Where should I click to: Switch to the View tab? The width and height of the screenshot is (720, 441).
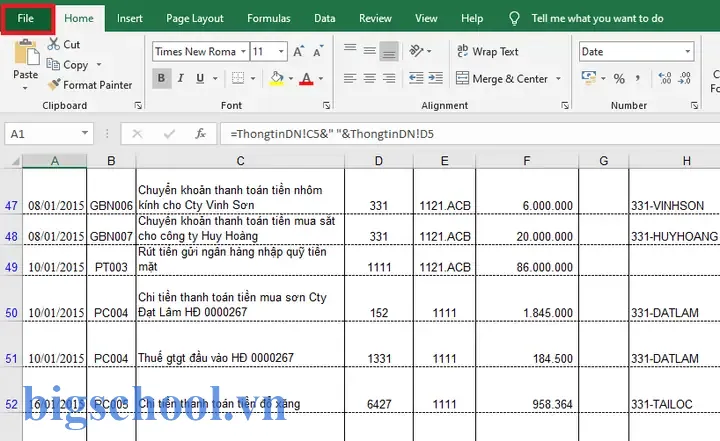[x=426, y=18]
